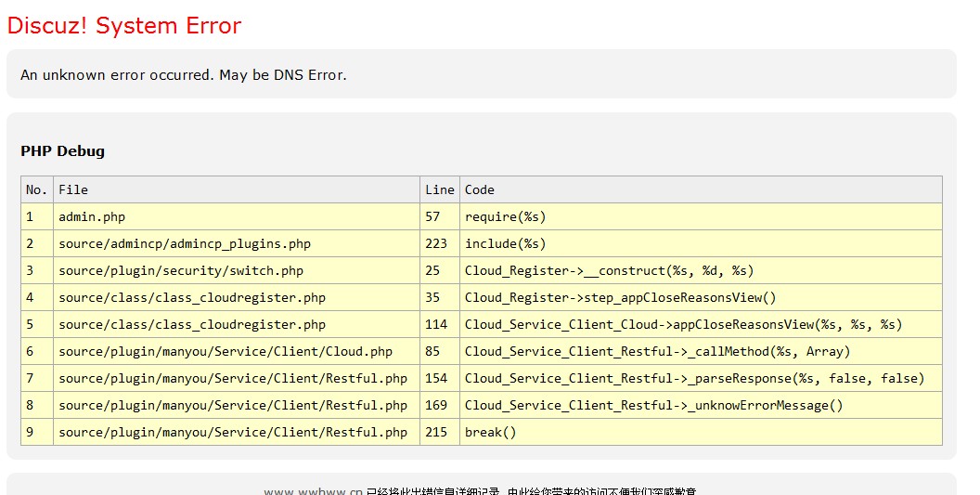Select the 'break()' code cell
980x495 pixels.
click(701, 432)
